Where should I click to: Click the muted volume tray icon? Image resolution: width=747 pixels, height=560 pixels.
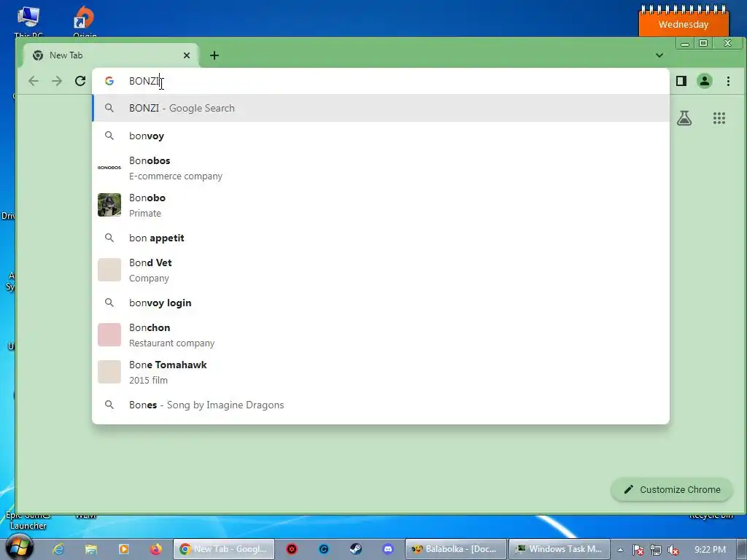point(673,550)
